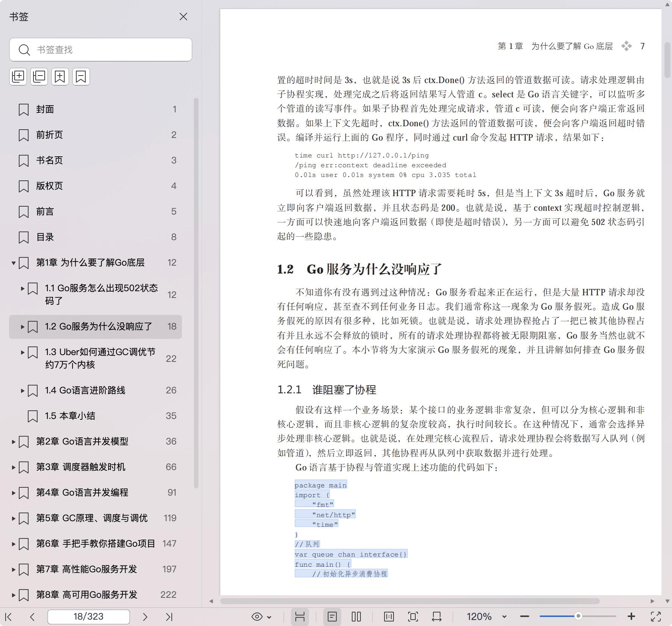Expand 第6章 手把手教你搭建Go项目

coord(14,544)
